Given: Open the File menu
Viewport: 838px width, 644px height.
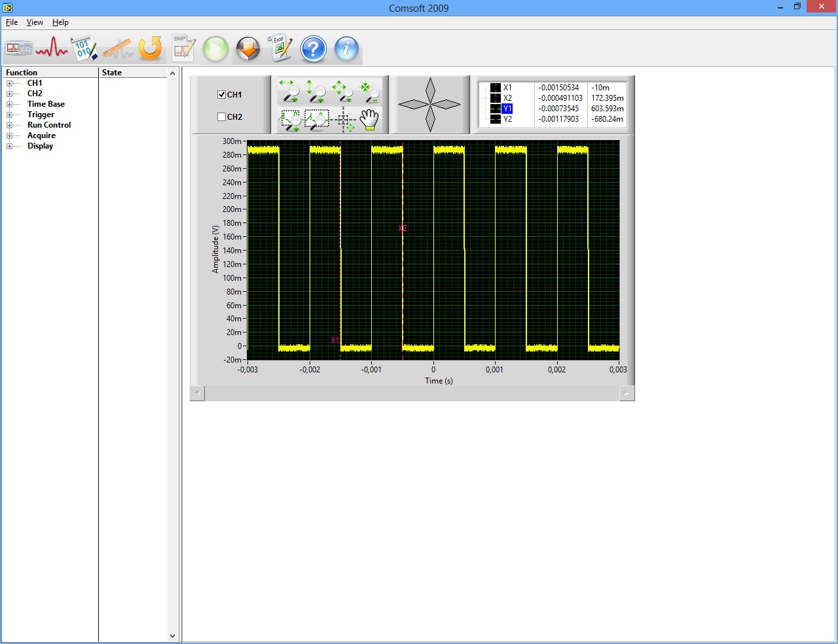Looking at the screenshot, I should (x=12, y=22).
